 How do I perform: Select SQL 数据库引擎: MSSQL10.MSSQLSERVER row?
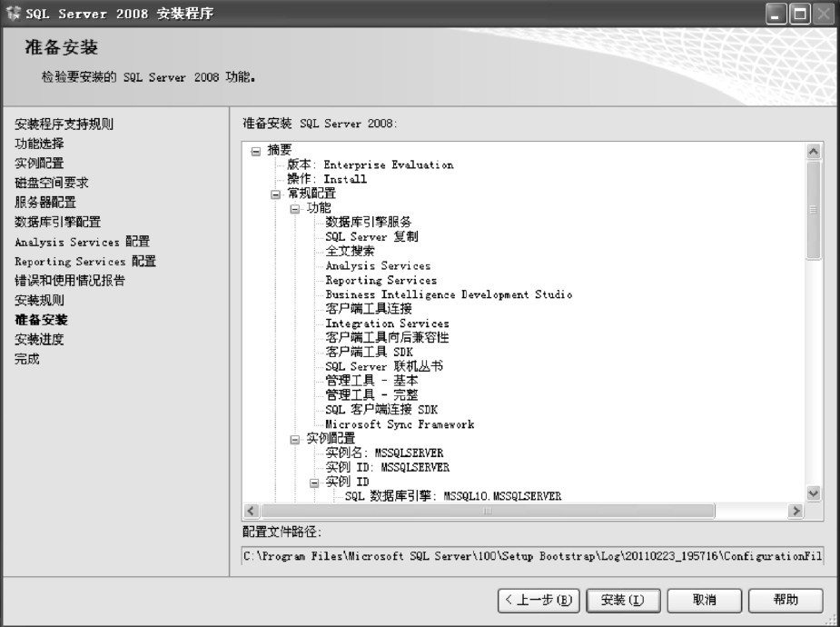(453, 496)
